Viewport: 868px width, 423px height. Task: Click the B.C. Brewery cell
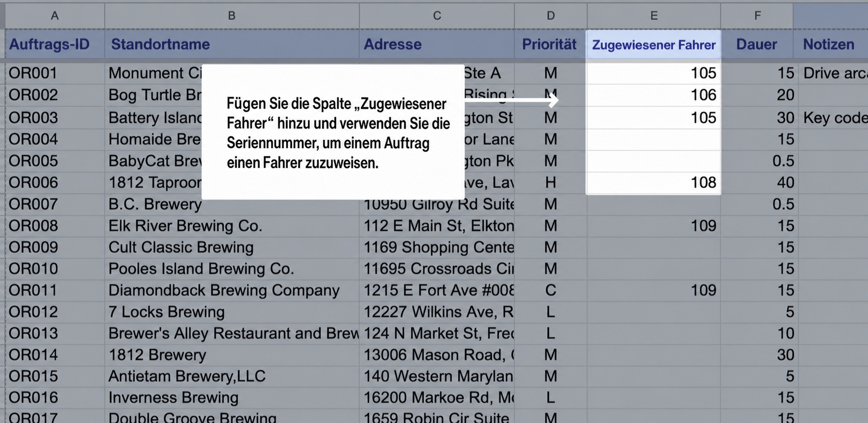[x=232, y=205]
